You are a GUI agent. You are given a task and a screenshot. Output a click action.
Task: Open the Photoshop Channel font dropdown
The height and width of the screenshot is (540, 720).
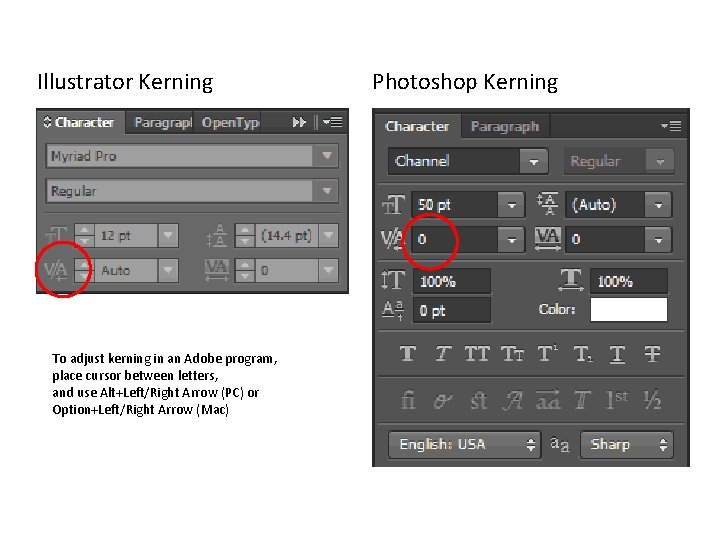click(534, 161)
